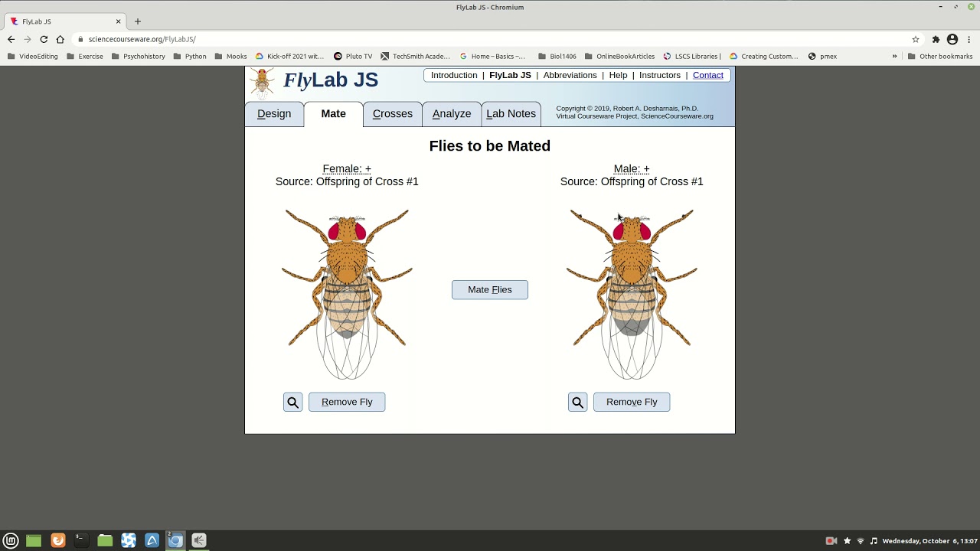Open the browser profile icon

(952, 39)
